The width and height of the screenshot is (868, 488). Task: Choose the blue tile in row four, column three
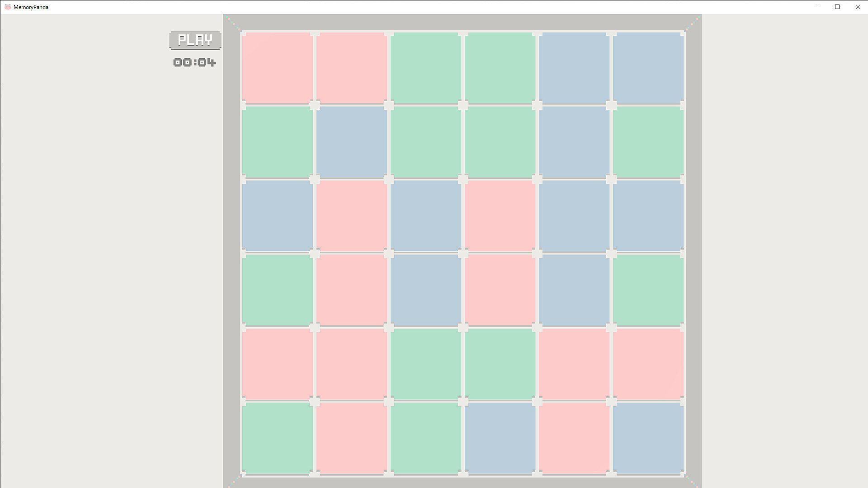426,290
